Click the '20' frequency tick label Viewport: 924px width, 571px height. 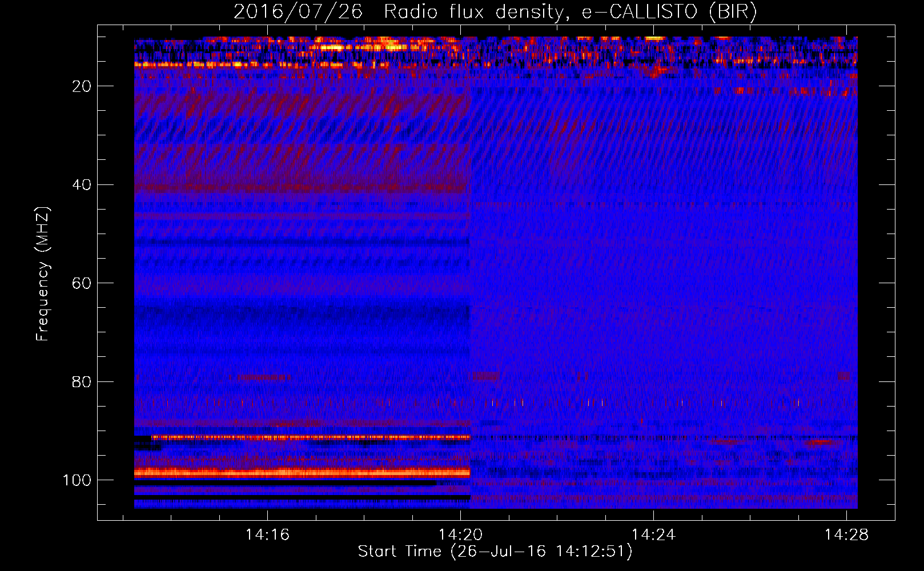tap(82, 86)
